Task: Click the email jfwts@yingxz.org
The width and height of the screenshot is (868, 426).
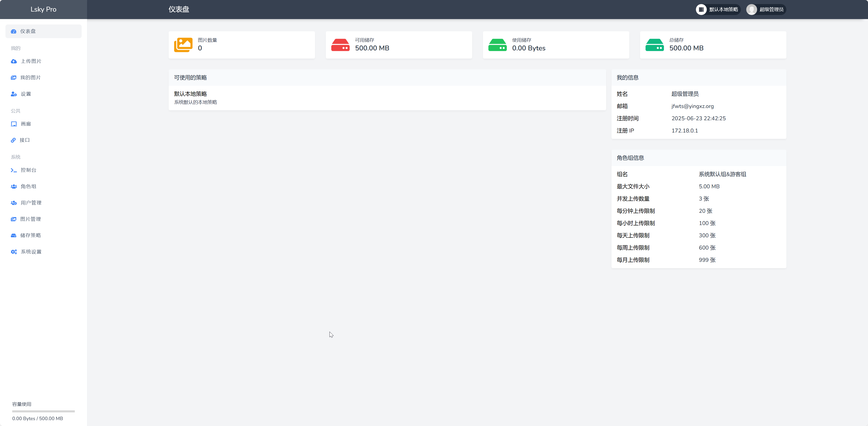Action: tap(692, 106)
